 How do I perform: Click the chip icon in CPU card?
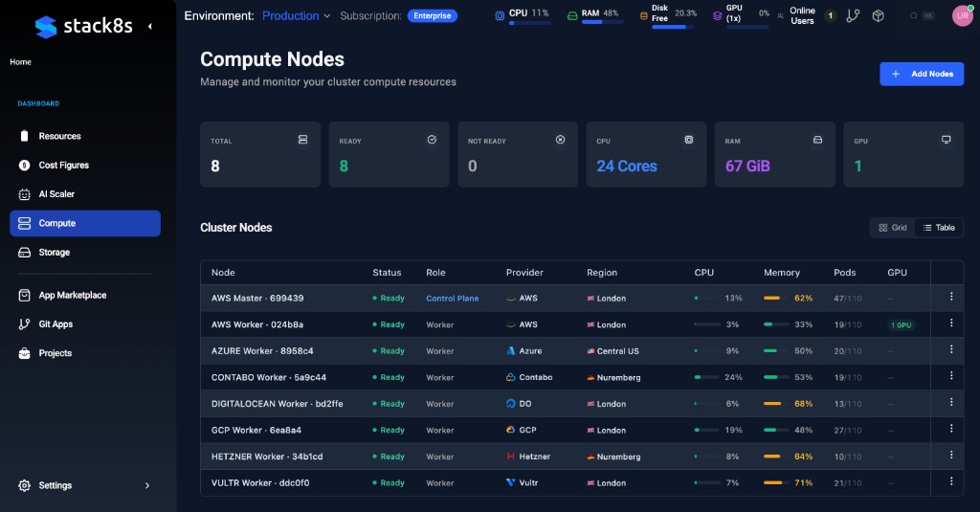[x=689, y=140]
